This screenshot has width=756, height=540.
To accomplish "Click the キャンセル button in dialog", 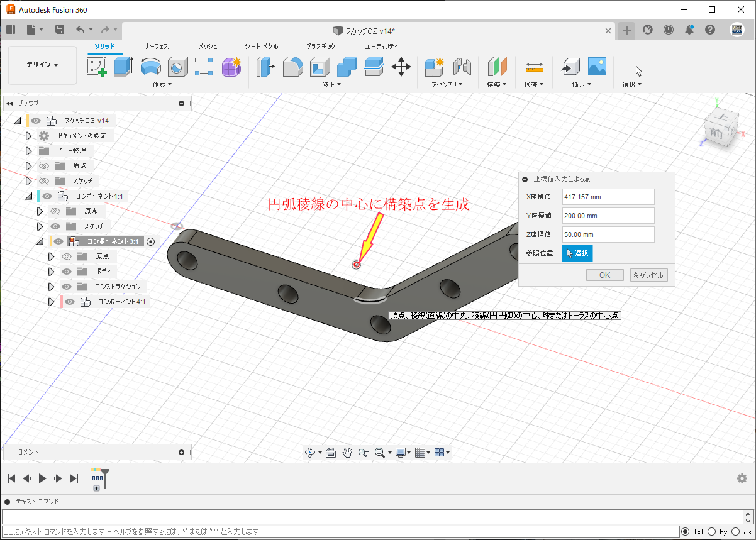I will point(649,275).
